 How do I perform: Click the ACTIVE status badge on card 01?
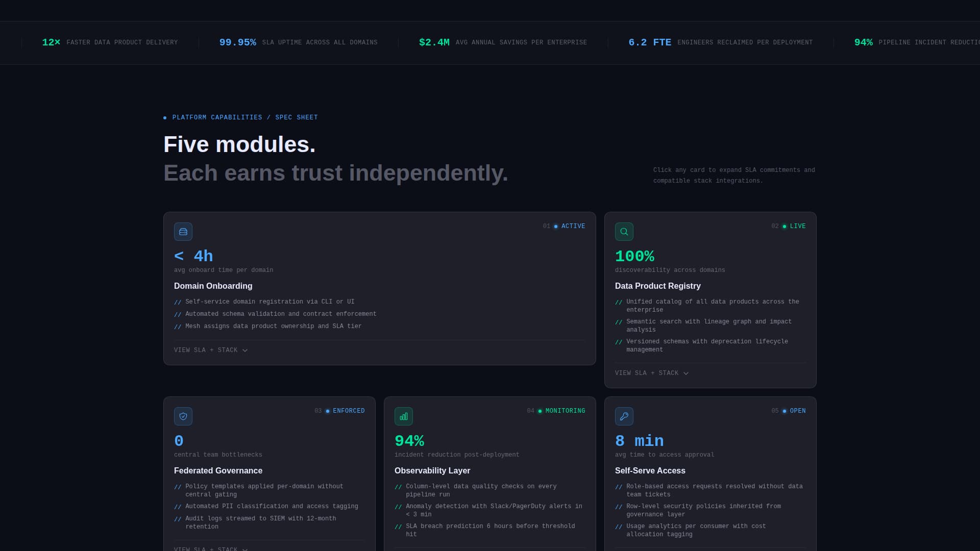[570, 226]
